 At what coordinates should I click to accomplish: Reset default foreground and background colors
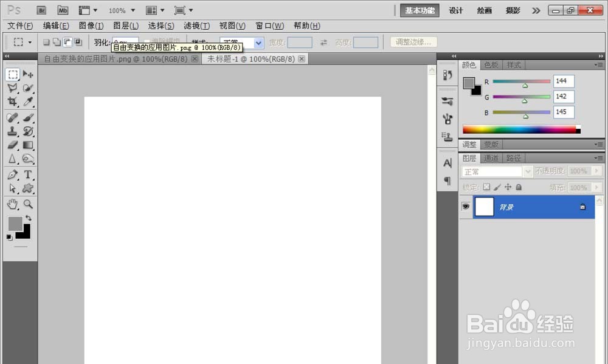(x=9, y=237)
